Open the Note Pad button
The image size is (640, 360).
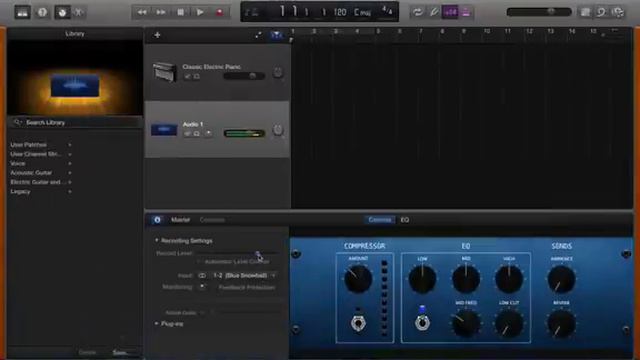(x=585, y=12)
